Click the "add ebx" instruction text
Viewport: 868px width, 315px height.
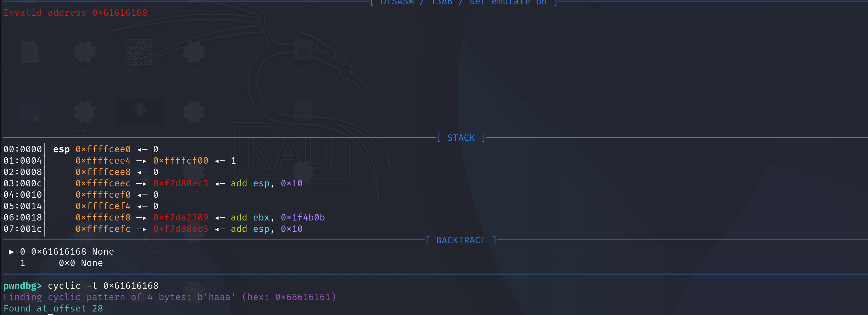[x=250, y=217]
